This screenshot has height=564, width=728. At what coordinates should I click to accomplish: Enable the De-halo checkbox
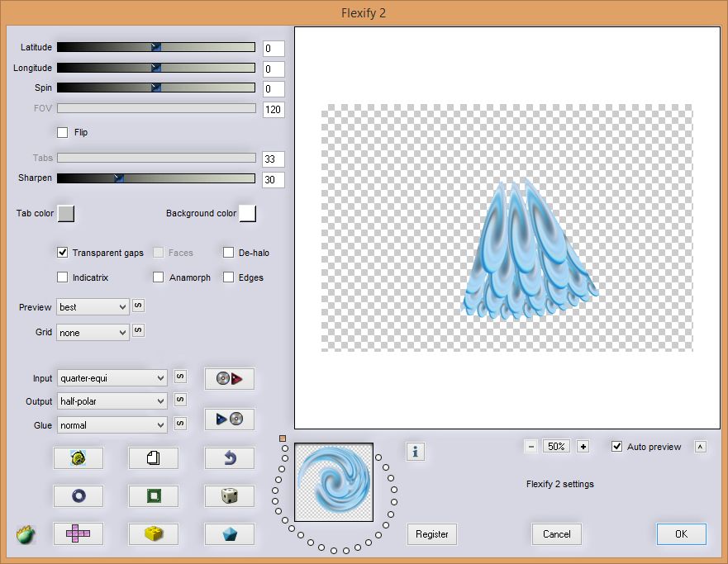228,253
